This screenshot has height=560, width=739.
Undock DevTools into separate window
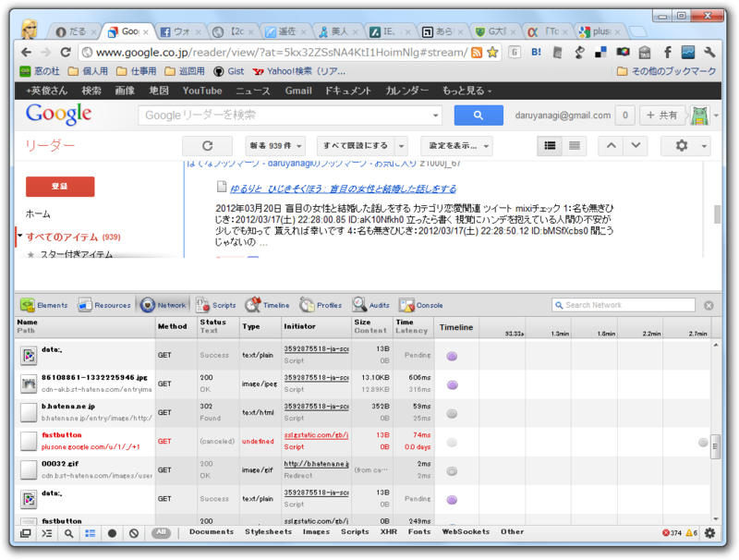pos(26,533)
